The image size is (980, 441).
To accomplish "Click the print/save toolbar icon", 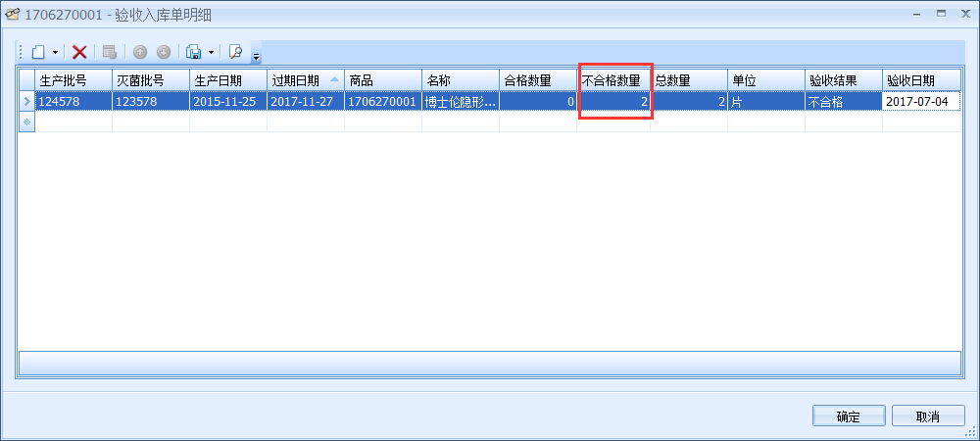I will 194,53.
